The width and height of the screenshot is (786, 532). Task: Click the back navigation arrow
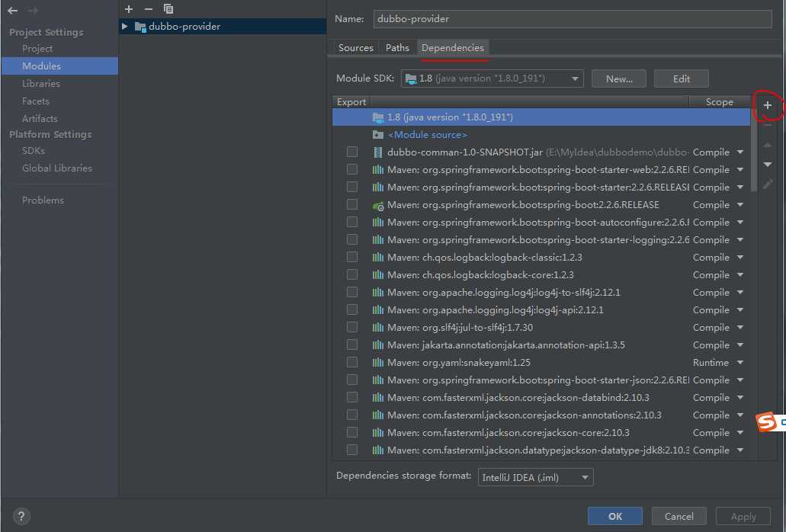[x=13, y=11]
